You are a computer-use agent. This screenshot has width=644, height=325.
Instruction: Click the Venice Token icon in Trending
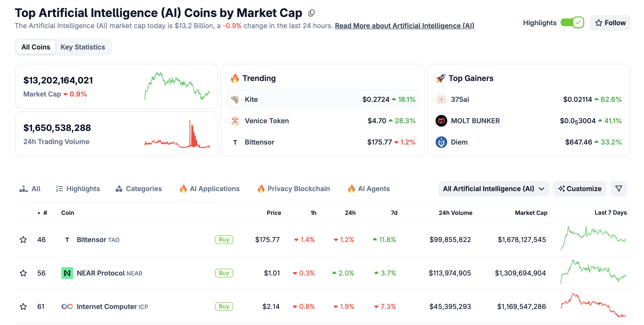tap(235, 121)
